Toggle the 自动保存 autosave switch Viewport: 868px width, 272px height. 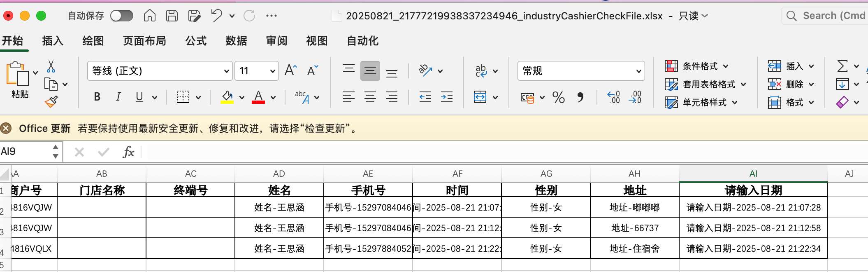coord(122,16)
